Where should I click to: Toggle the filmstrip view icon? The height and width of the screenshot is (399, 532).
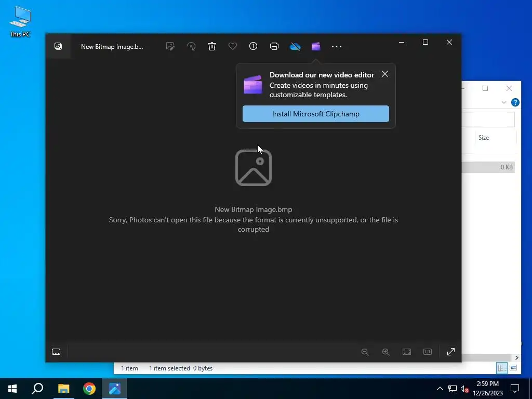pyautogui.click(x=56, y=352)
